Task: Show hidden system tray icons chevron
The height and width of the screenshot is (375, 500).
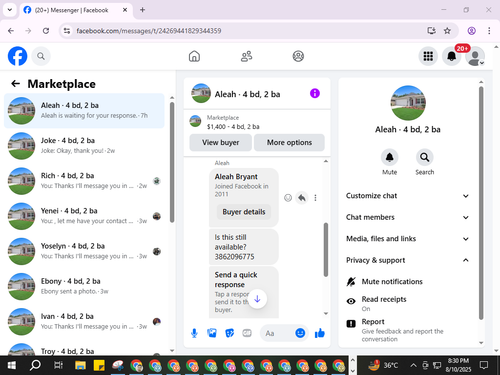Action: pyautogui.click(x=413, y=365)
